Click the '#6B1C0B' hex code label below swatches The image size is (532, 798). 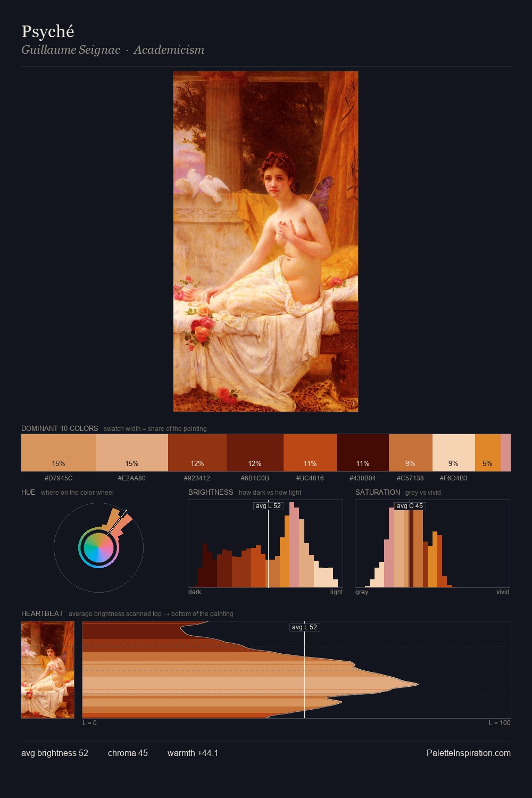255,478
